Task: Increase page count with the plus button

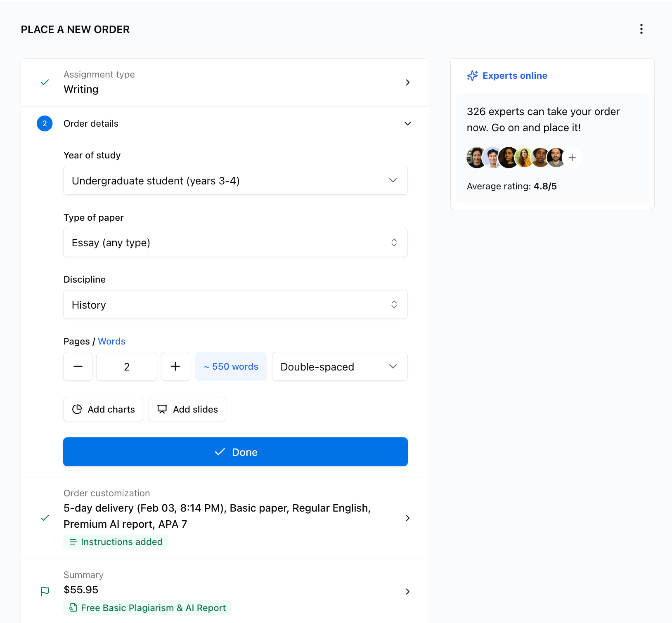Action: (x=175, y=366)
